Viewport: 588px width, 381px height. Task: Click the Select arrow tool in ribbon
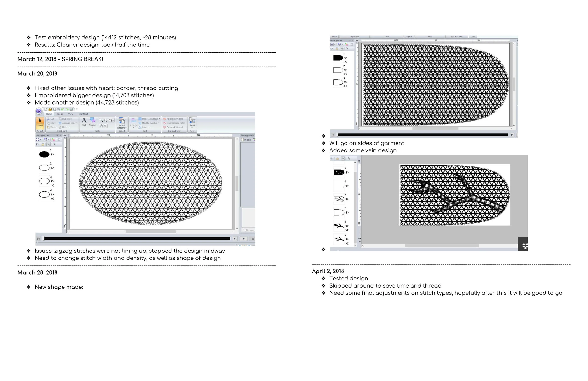(40, 123)
